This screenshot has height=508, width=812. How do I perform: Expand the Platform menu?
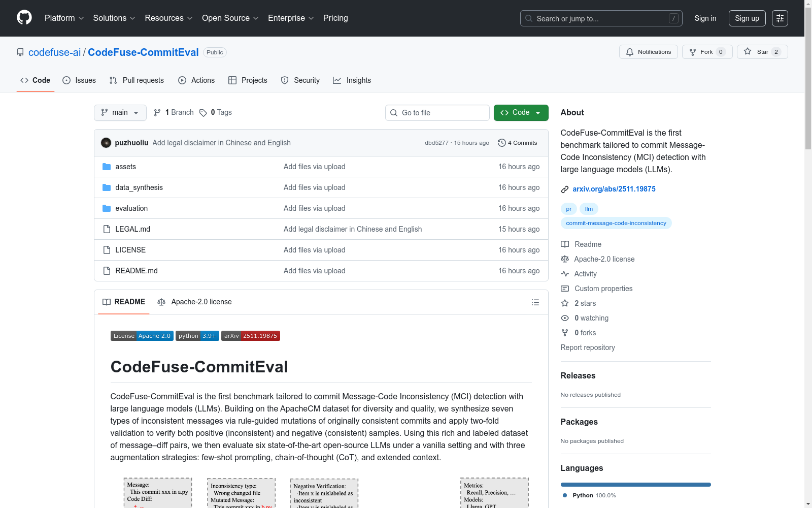64,18
